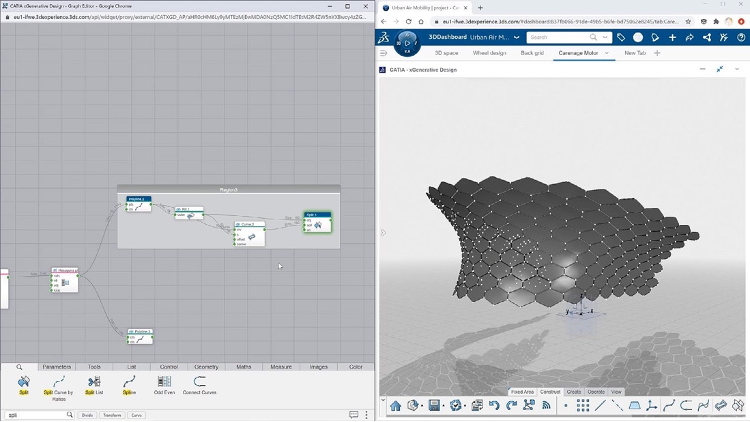Filter results with the Divide button
750x422 pixels.
pos(87,415)
